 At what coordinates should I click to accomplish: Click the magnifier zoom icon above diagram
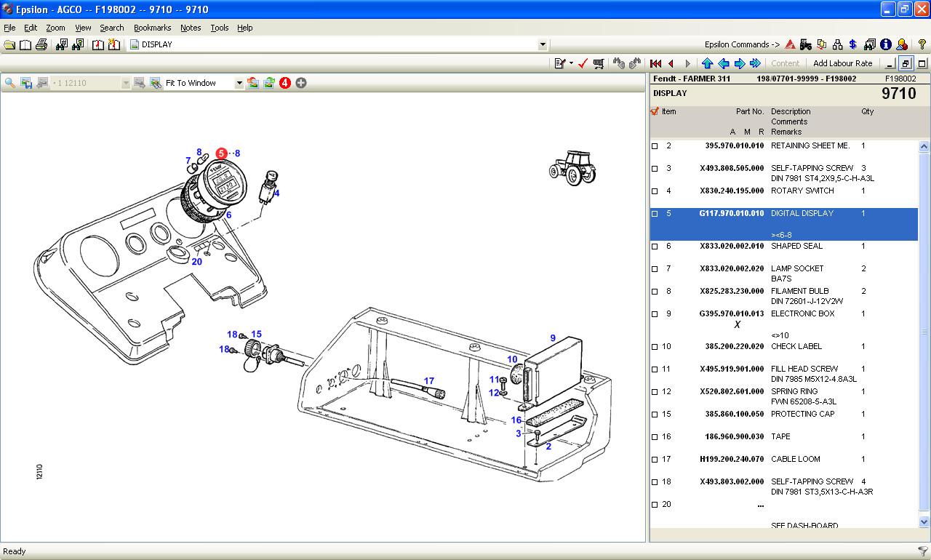point(10,83)
